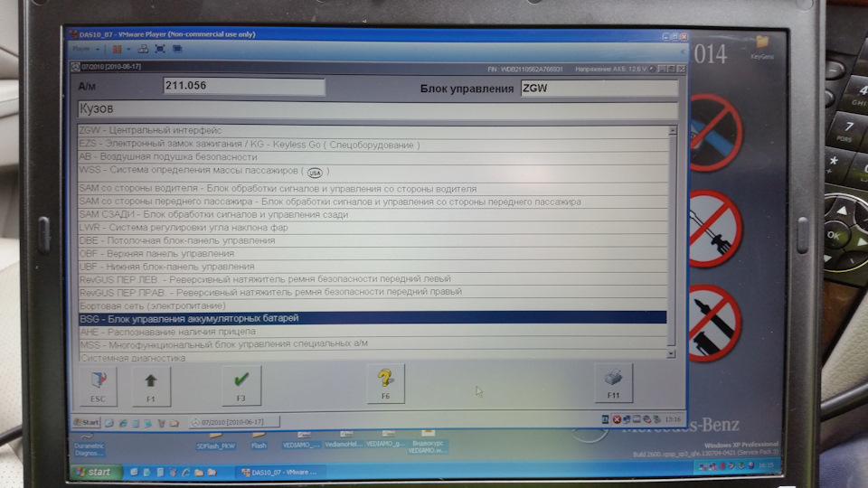Select UBF - Нижняя блок-панель управления
The width and height of the screenshot is (868, 488).
[x=373, y=266]
